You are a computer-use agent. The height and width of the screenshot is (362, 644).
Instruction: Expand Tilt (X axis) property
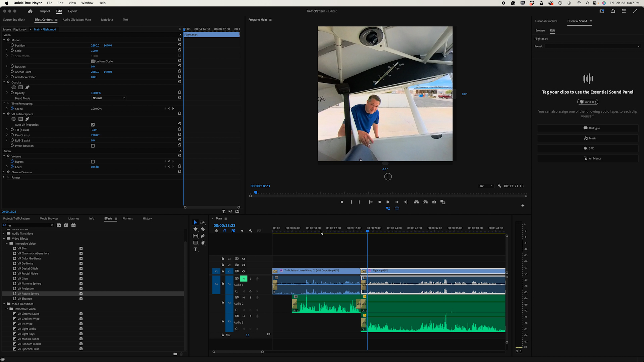point(7,130)
